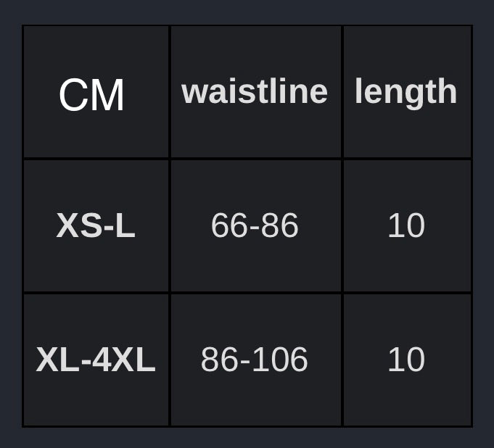Image resolution: width=494 pixels, height=448 pixels.
Task: Click the border between waistline and length headers
Action: pyautogui.click(x=342, y=91)
